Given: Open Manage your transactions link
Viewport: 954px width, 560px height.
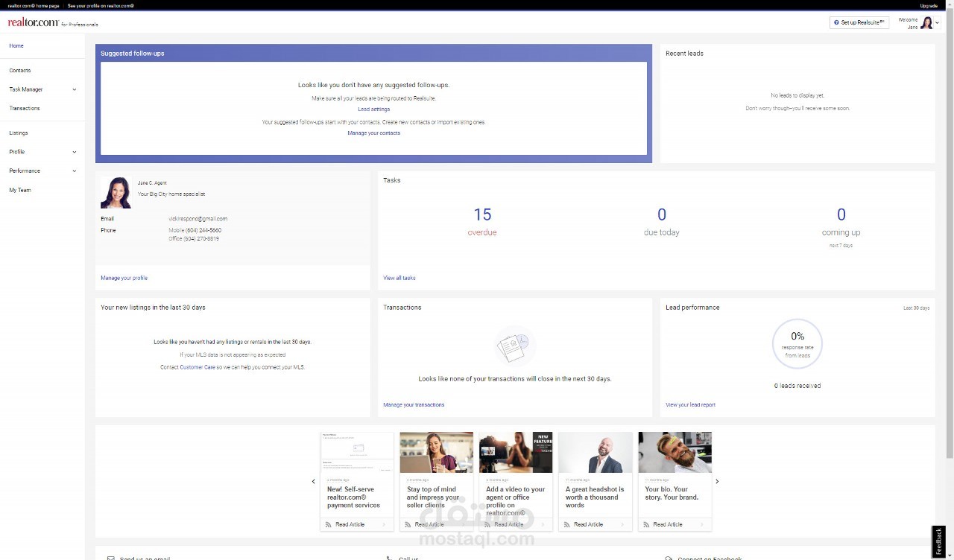Looking at the screenshot, I should pyautogui.click(x=414, y=405).
